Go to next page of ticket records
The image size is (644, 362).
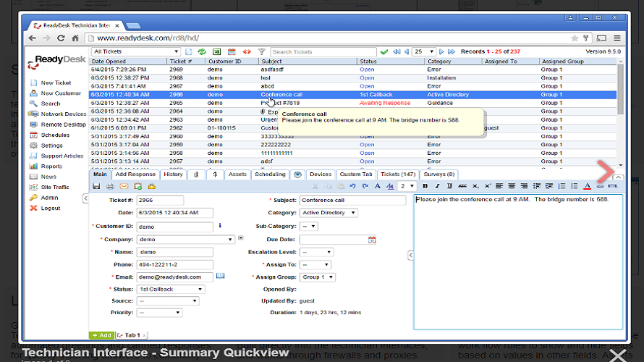(x=441, y=52)
